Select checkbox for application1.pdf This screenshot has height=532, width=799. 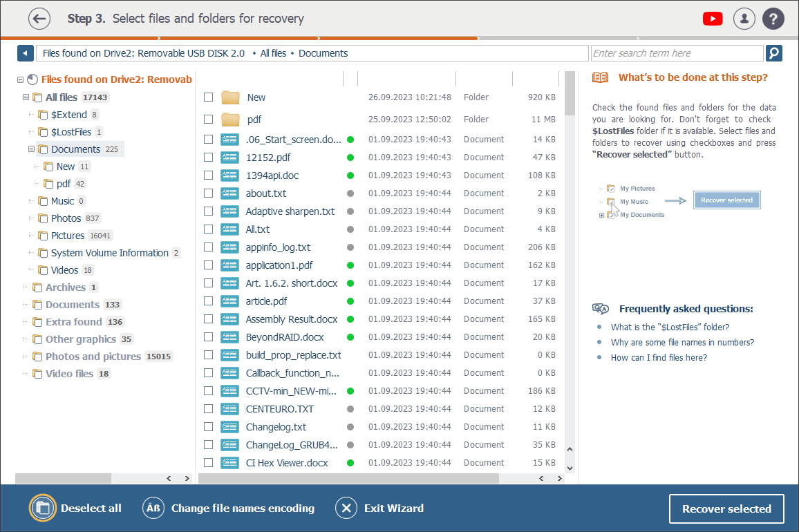click(209, 265)
